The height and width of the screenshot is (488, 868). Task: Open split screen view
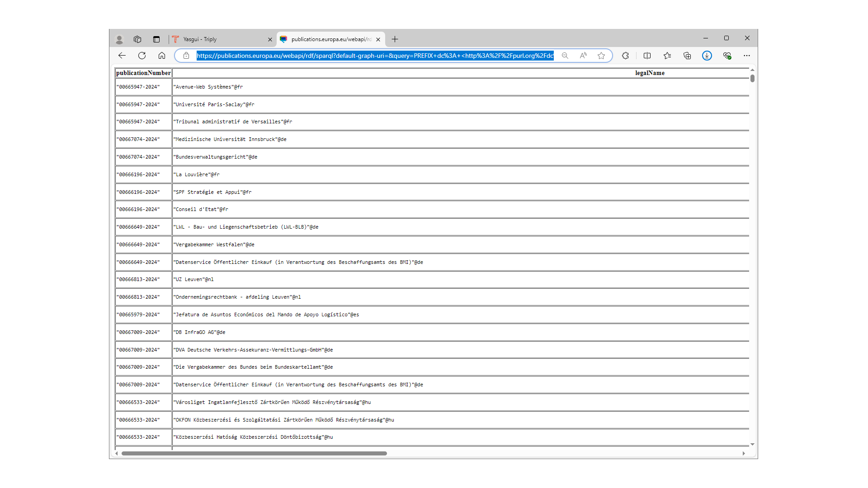(x=647, y=56)
